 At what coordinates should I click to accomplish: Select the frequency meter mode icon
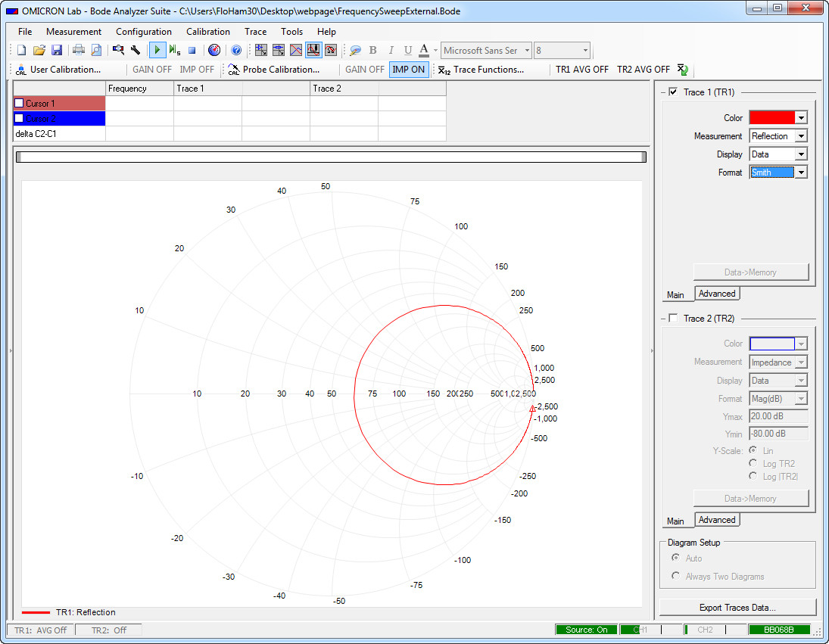point(331,50)
